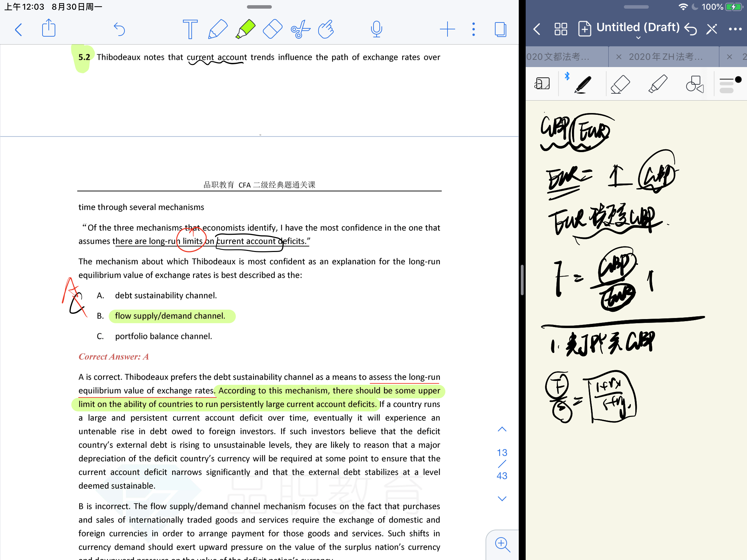Screen dimensions: 747x560
Task: Go back in the PDF reader
Action: (x=19, y=29)
